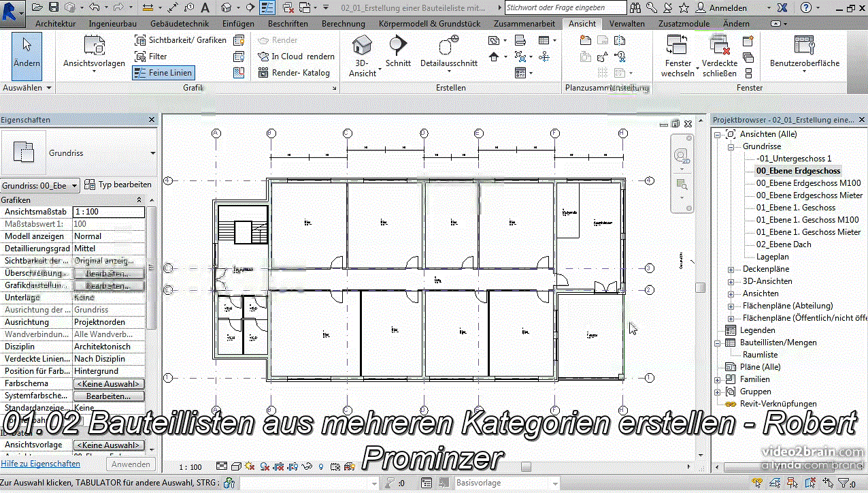The height and width of the screenshot is (493, 868).
Task: Click the navigation wheel 2D icon
Action: pyautogui.click(x=680, y=156)
